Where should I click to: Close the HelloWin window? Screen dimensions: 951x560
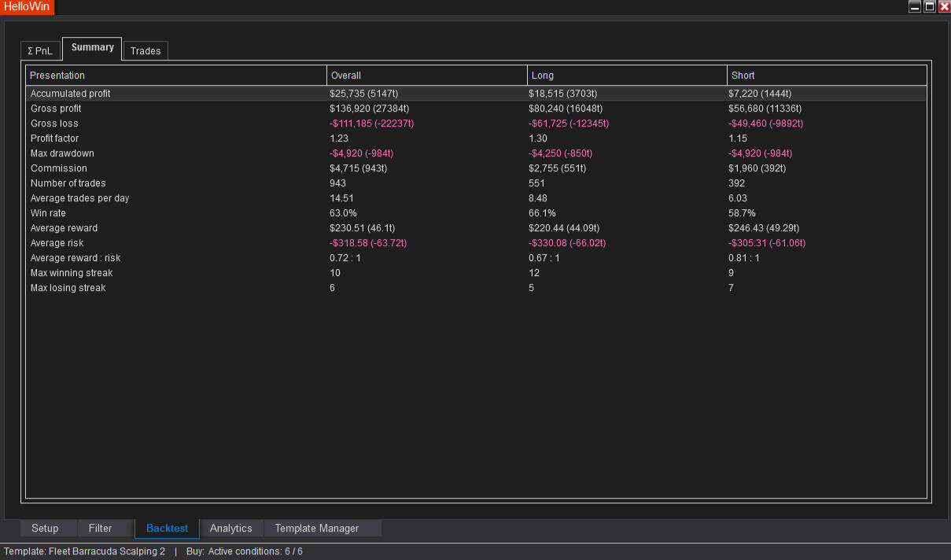(944, 6)
